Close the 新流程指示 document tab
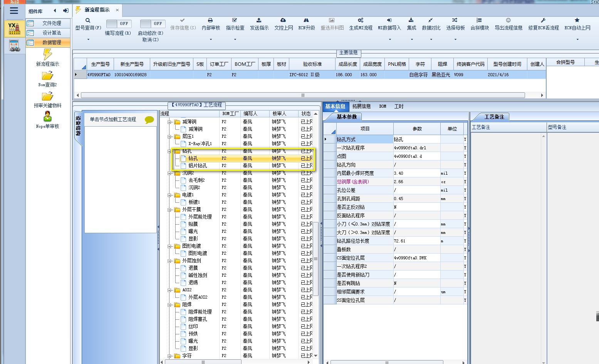Image resolution: width=599 pixels, height=364 pixels. [117, 10]
